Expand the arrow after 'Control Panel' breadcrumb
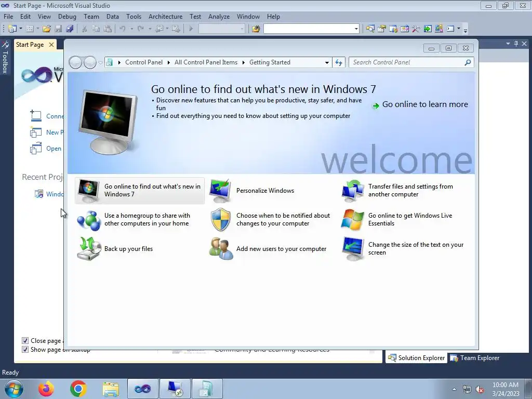The width and height of the screenshot is (532, 399). 169,62
